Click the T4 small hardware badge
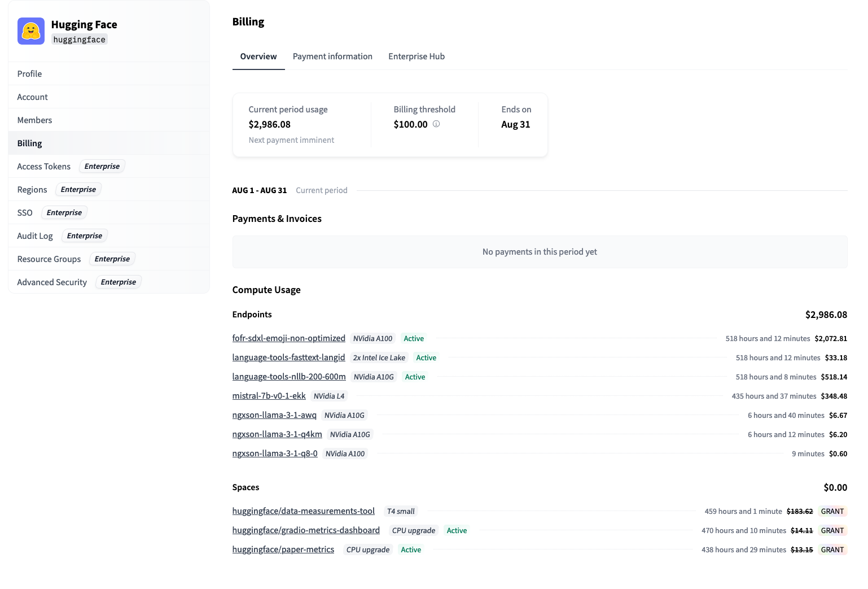The image size is (868, 589). click(401, 511)
